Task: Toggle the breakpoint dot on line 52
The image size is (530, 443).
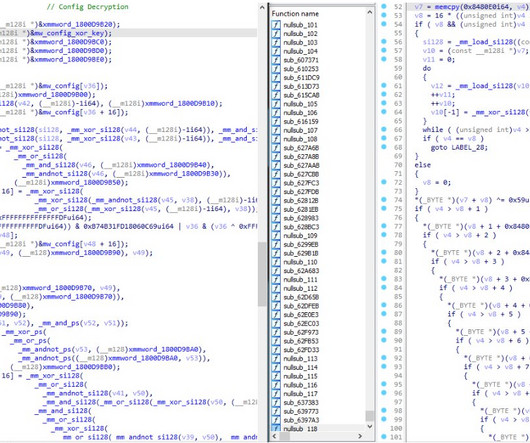Action: click(x=384, y=7)
